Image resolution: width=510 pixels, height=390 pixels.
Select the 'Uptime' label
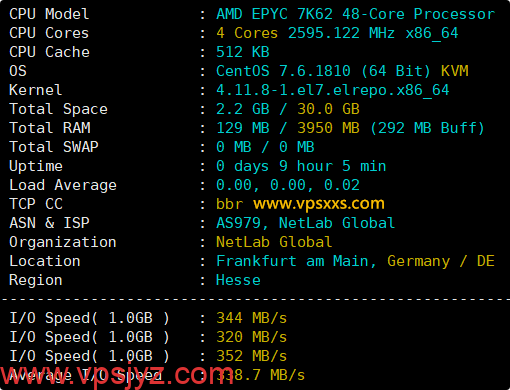(x=36, y=166)
